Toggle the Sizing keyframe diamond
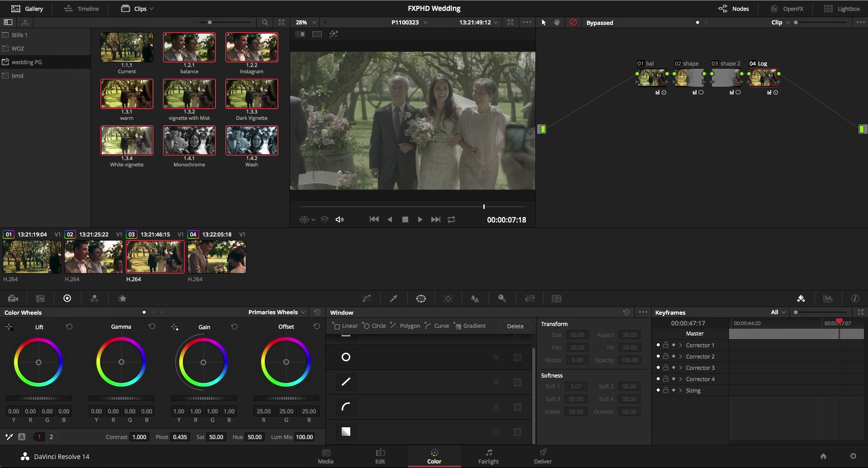Screen dimensions: 868x468 click(x=673, y=390)
